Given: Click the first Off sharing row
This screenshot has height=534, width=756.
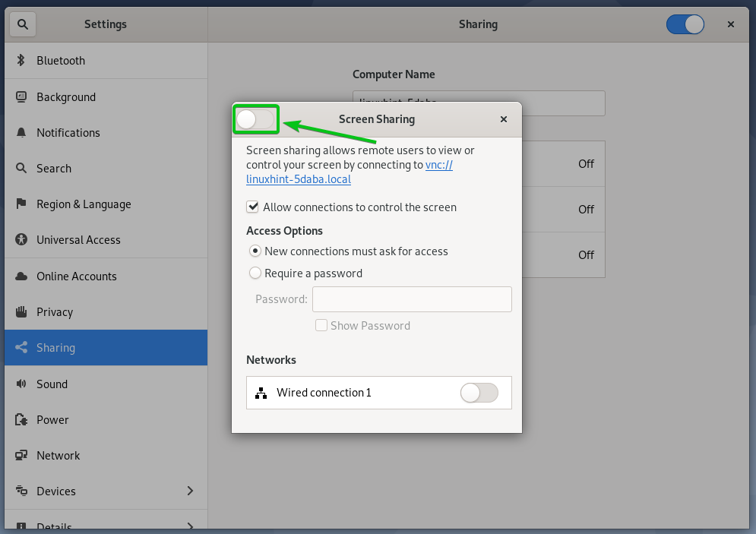Looking at the screenshot, I should point(563,164).
